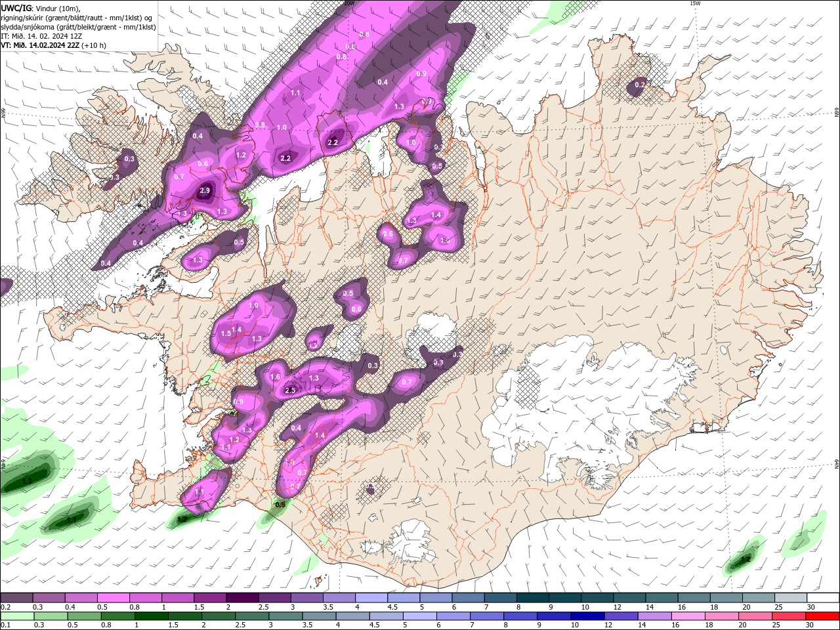Click the isolated 0.2 snowfall label in the northeast
The width and height of the screenshot is (840, 630).
point(639,85)
